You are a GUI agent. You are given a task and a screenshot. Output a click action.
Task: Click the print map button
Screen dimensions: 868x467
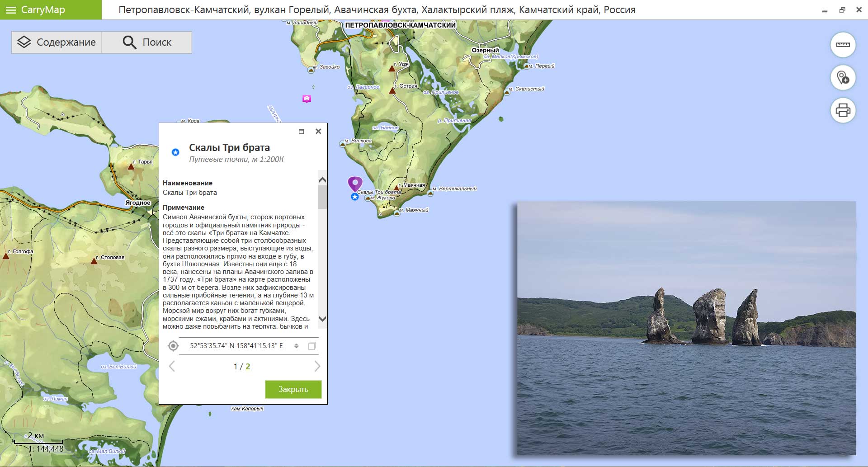[x=843, y=110]
